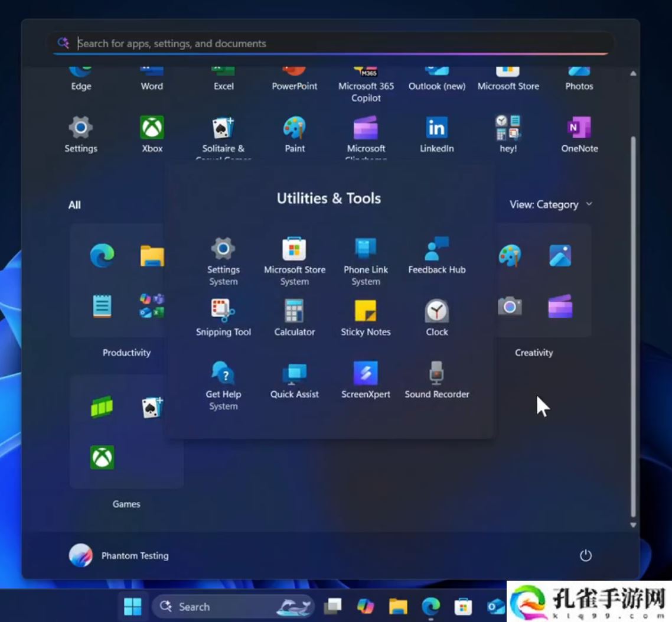The height and width of the screenshot is (622, 672).
Task: Open pinned PowerPoint app
Action: click(295, 80)
